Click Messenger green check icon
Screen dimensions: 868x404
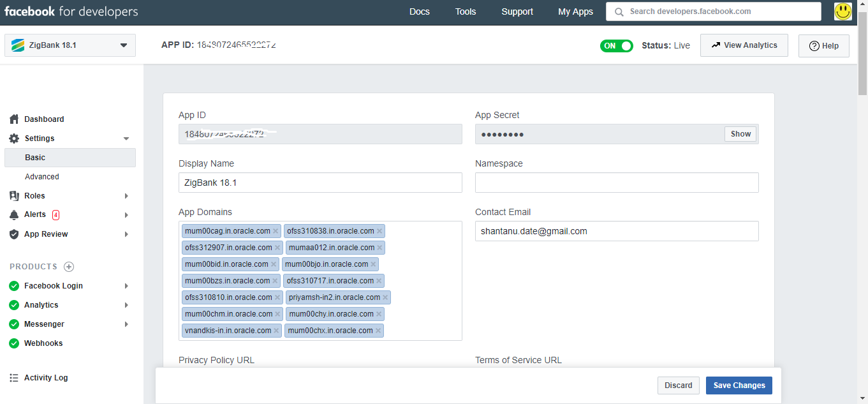[14, 324]
